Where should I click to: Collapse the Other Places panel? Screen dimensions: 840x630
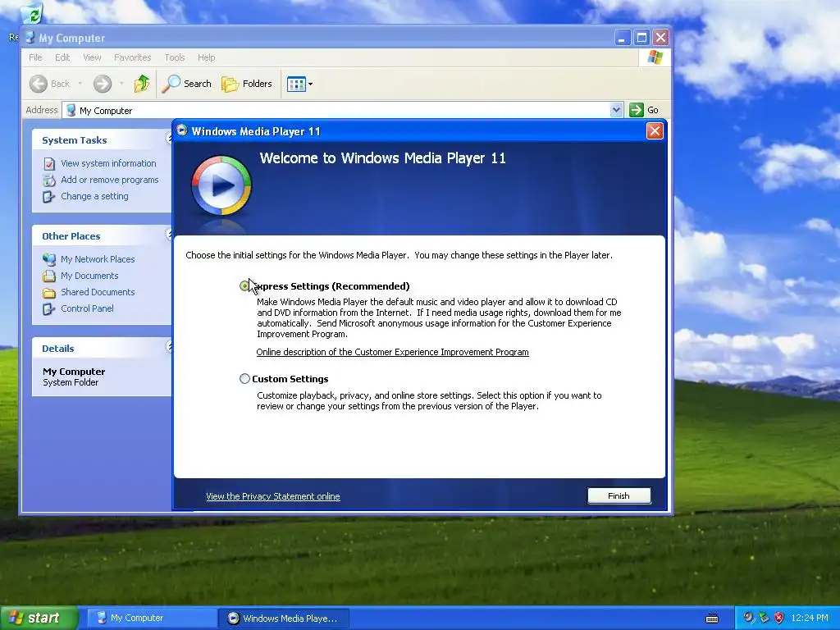pos(169,235)
